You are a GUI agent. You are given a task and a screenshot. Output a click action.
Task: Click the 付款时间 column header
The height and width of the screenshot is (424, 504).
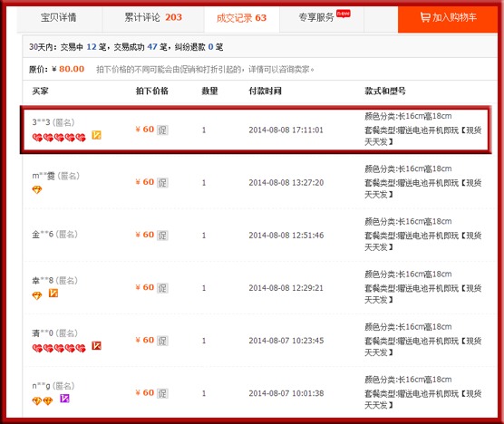point(265,91)
